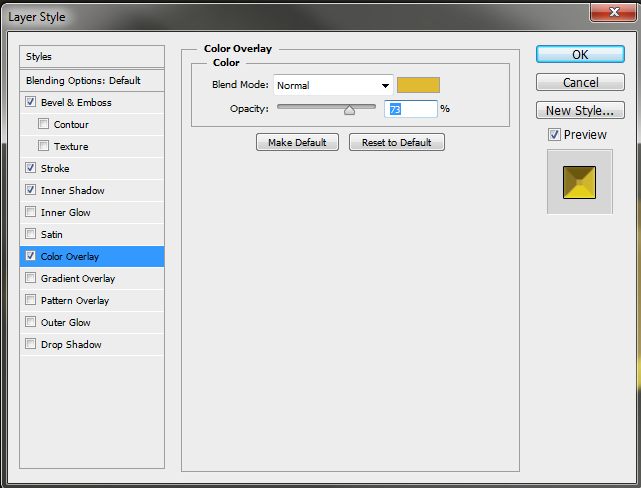Open the Blend Mode dropdown
The width and height of the screenshot is (641, 488).
[333, 85]
